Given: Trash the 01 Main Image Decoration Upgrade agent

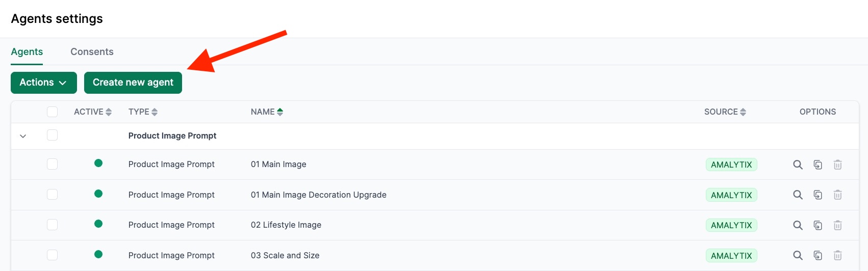Looking at the screenshot, I should click(837, 195).
